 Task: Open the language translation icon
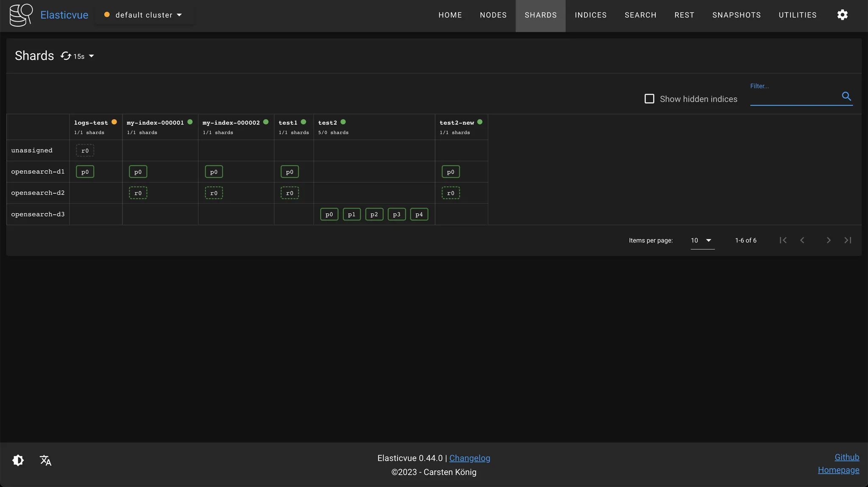[x=45, y=460]
